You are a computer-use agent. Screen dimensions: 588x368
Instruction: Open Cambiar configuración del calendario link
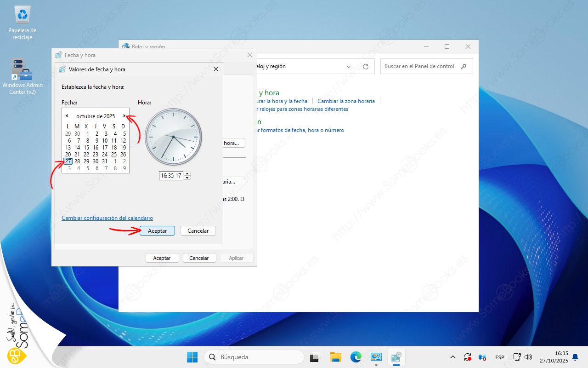(x=107, y=218)
